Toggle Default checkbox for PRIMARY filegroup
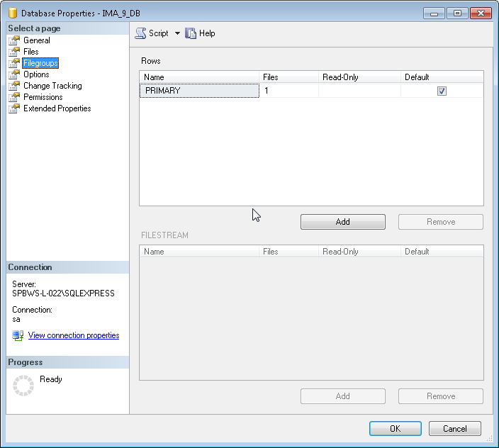499x448 pixels. click(442, 91)
